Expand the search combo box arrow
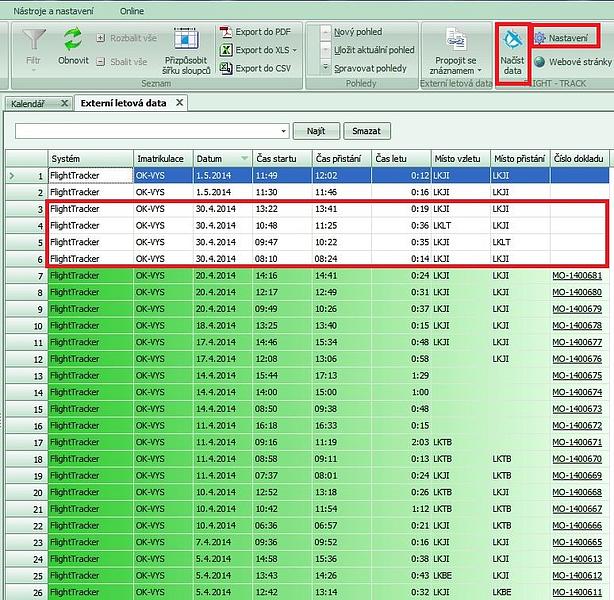The image size is (614, 600). [283, 131]
